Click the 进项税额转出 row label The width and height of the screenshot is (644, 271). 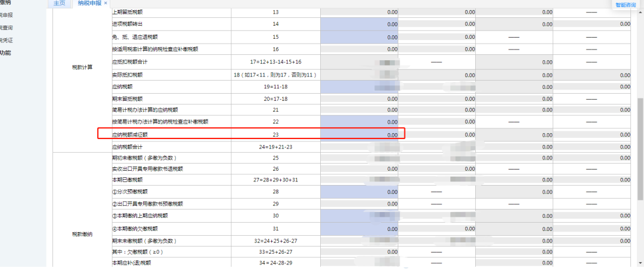coord(128,24)
